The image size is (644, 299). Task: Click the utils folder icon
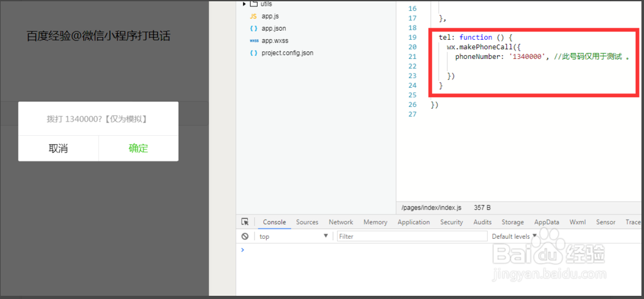[x=253, y=4]
